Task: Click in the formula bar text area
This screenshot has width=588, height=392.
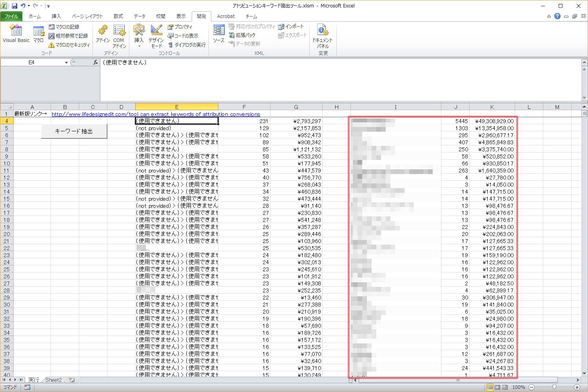Action: pyautogui.click(x=340, y=80)
